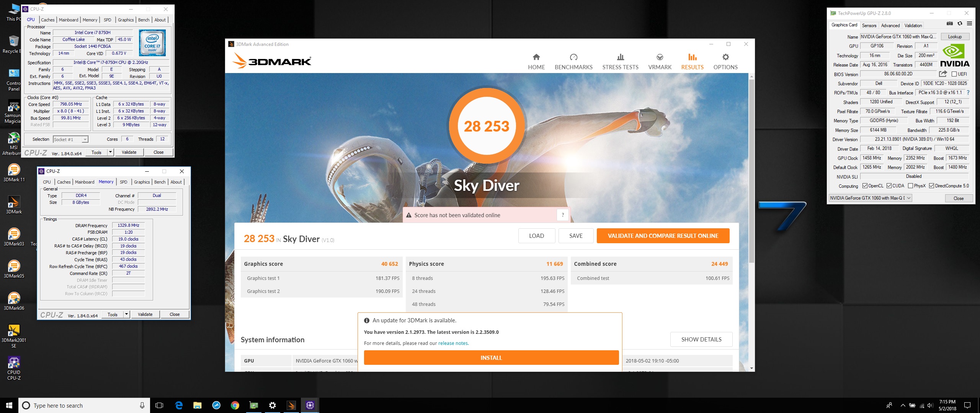This screenshot has width=980, height=413.
Task: Open Validation tab in GPU-Z
Action: point(913,26)
